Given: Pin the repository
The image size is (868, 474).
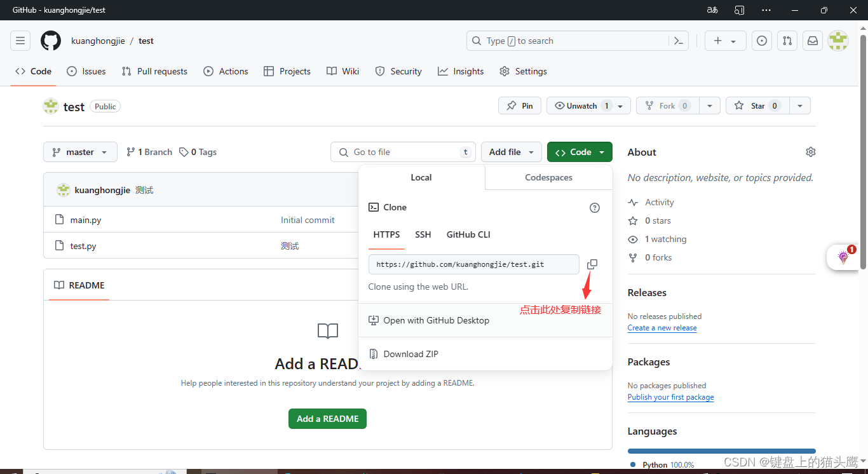Looking at the screenshot, I should pyautogui.click(x=519, y=105).
